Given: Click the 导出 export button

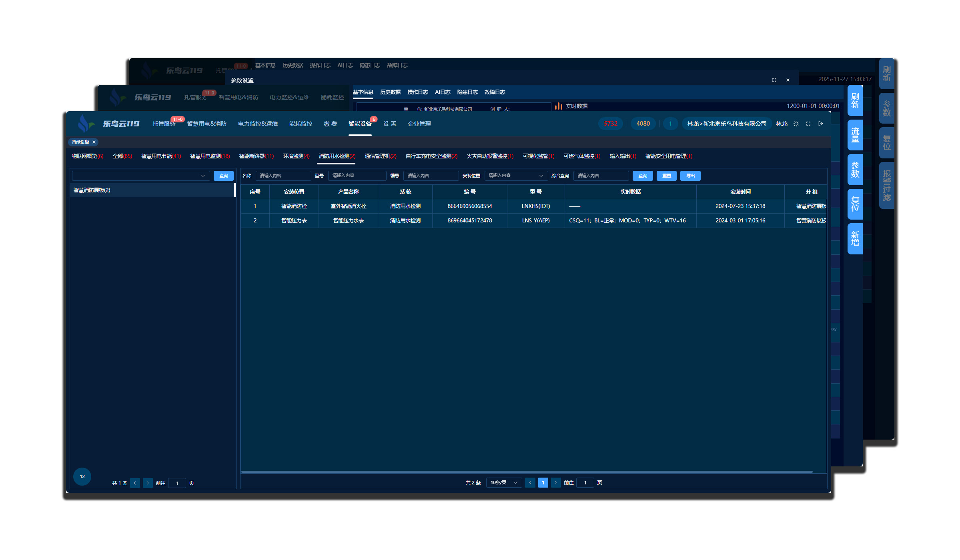Looking at the screenshot, I should pos(690,176).
